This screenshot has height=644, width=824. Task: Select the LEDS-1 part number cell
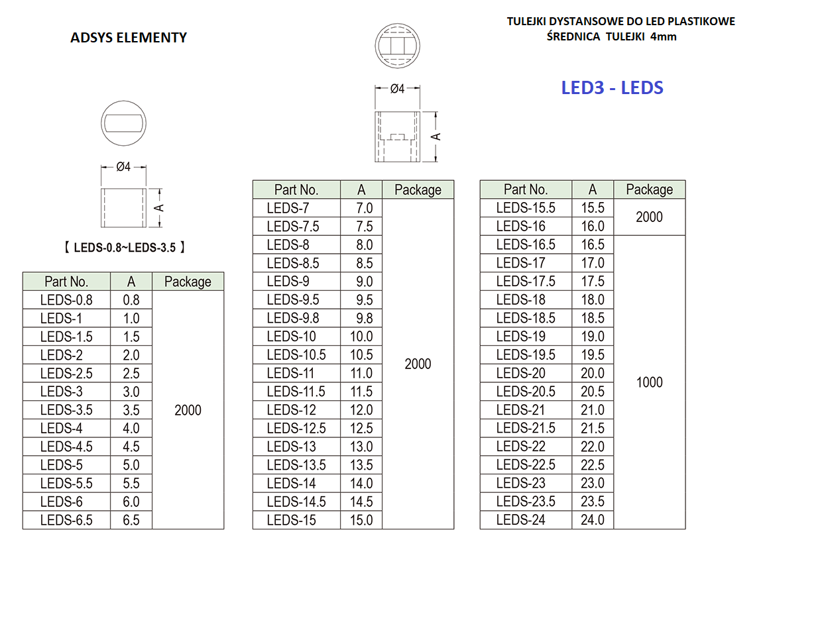tap(66, 319)
